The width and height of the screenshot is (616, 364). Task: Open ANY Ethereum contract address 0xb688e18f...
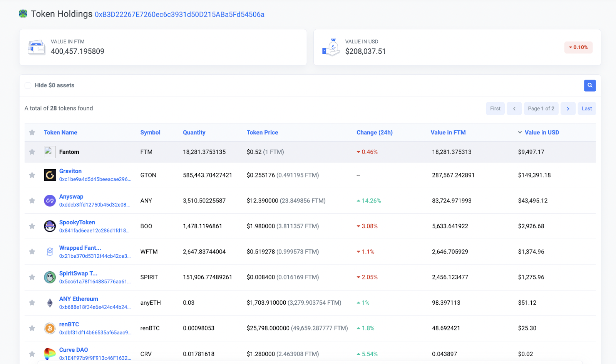tap(95, 307)
